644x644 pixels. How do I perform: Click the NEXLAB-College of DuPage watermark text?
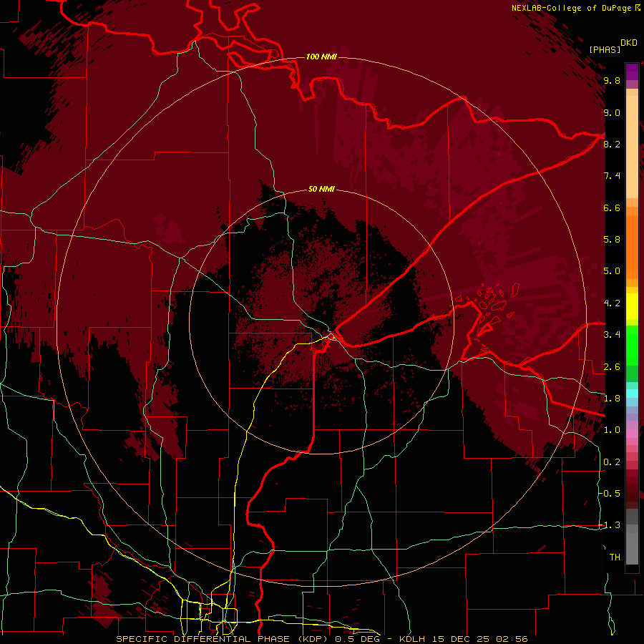(x=575, y=8)
